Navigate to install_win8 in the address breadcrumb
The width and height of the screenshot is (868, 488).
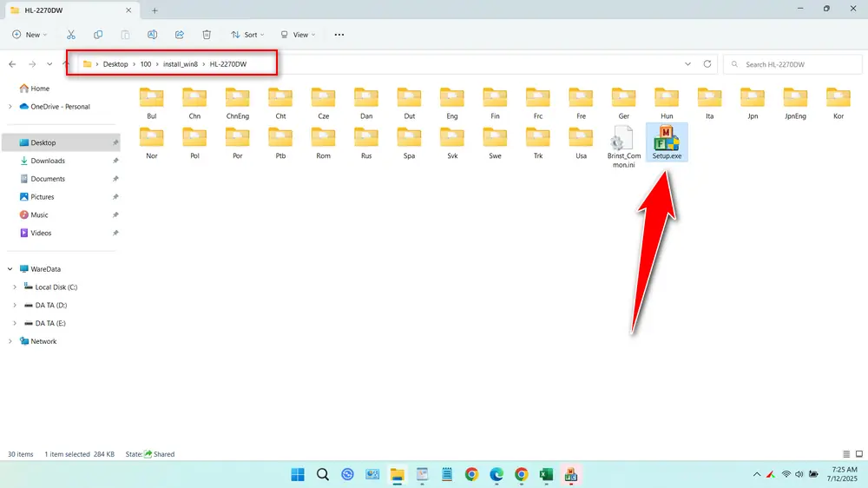(x=181, y=64)
